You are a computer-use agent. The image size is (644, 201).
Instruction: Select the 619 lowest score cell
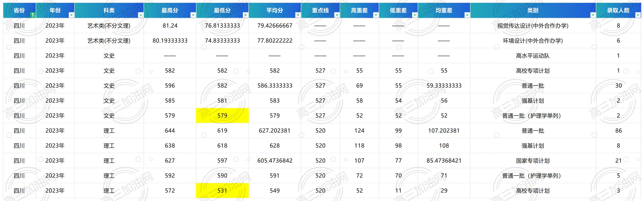click(222, 131)
